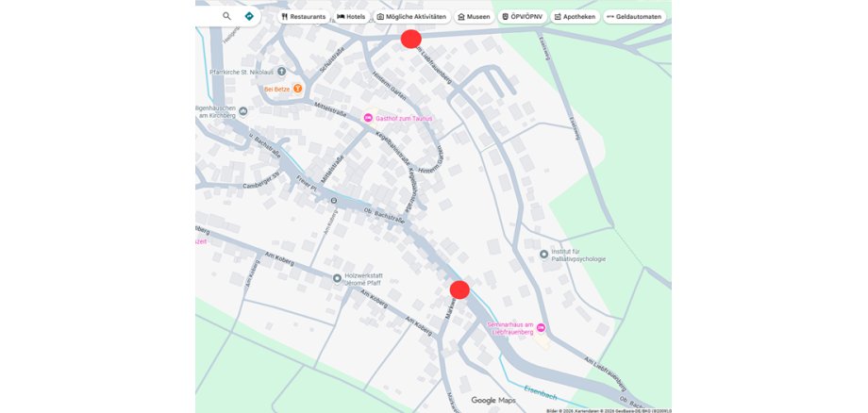The width and height of the screenshot is (868, 413).
Task: Click the search magnifier icon
Action: click(226, 16)
